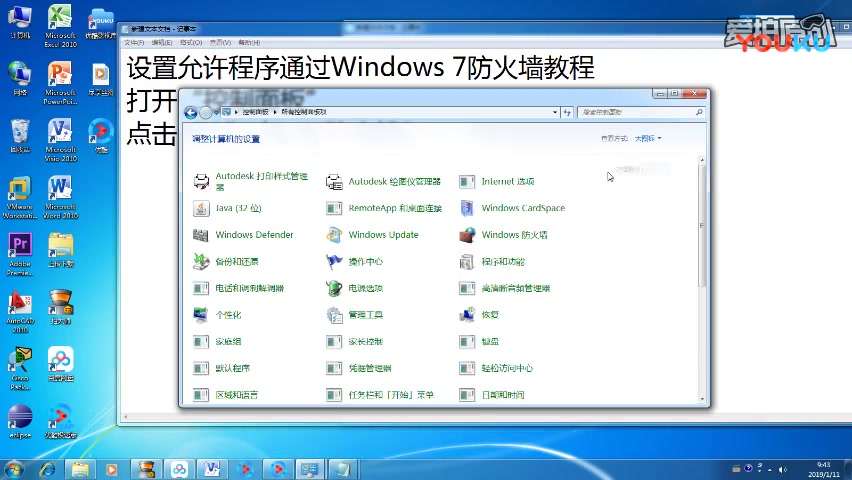Screen dimensions: 852x480
Task: Open Internet Explorer from the taskbar
Action: (x=48, y=469)
